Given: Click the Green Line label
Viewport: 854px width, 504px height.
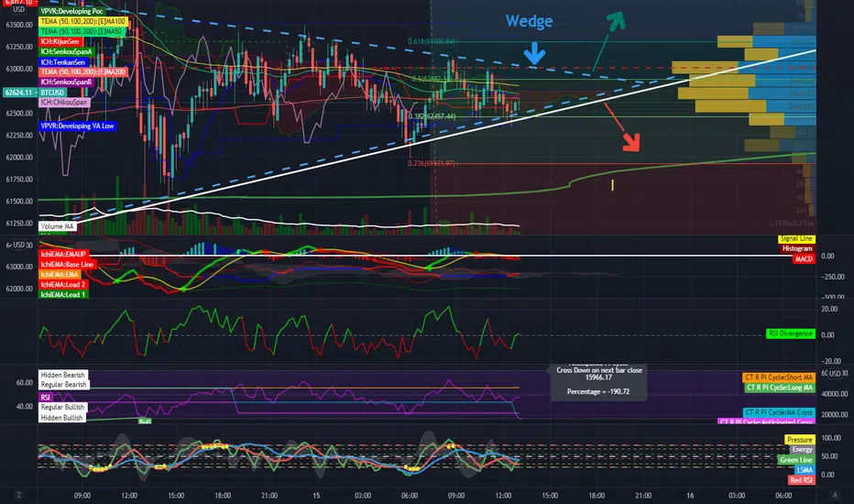Looking at the screenshot, I should (x=795, y=460).
